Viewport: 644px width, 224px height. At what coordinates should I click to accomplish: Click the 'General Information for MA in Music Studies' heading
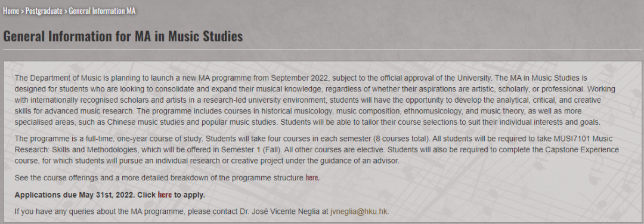[x=123, y=36]
